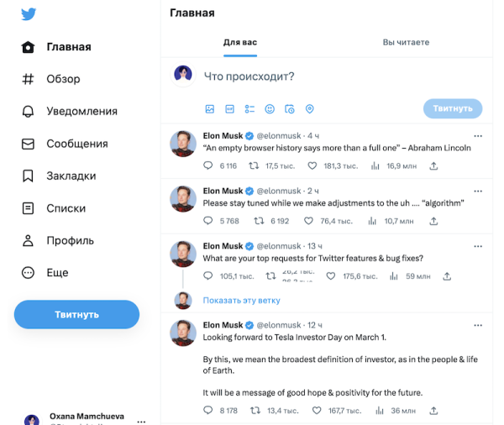This screenshot has height=425, width=504.
Task: Open more options on the "algorithm" tweet
Action: click(x=478, y=192)
